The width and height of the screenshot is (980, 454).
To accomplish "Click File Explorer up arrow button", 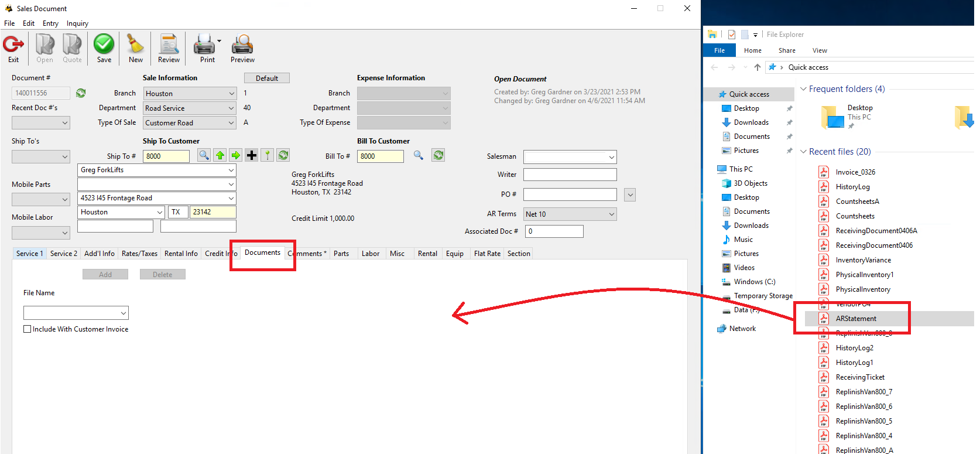I will point(758,67).
